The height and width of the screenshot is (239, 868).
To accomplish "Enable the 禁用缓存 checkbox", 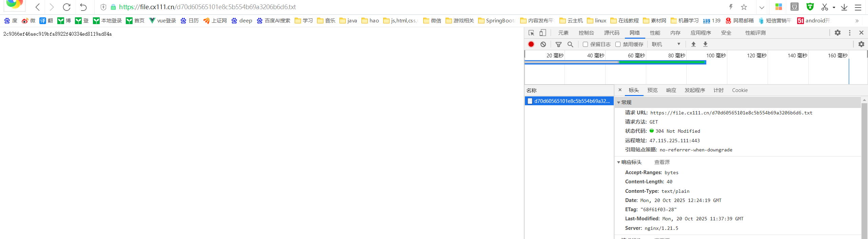I will [x=618, y=44].
